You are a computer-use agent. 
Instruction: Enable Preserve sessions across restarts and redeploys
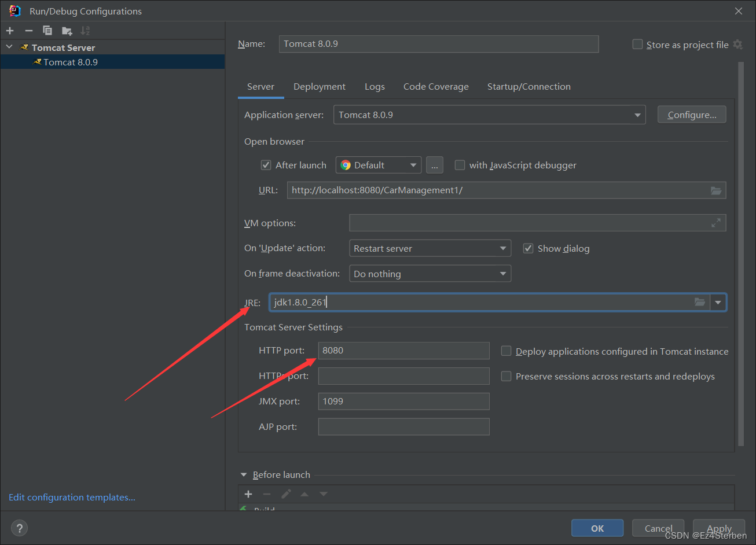pyautogui.click(x=506, y=376)
